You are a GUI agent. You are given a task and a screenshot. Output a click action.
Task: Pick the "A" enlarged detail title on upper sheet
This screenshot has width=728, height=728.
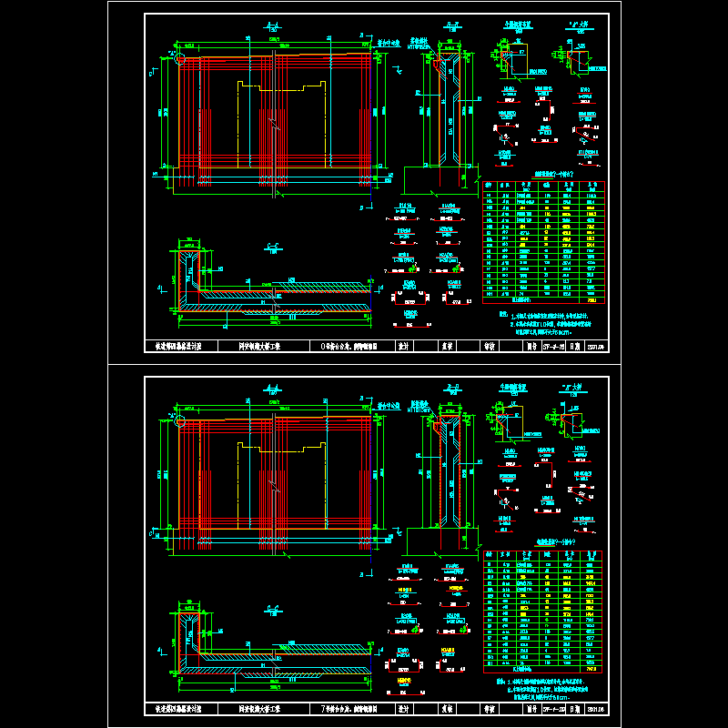(x=580, y=27)
